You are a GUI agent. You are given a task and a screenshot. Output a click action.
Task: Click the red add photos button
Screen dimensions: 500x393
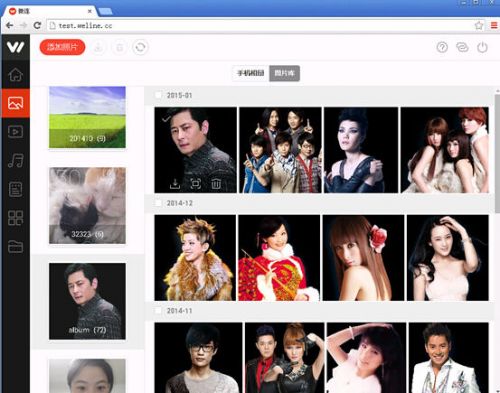tap(62, 47)
